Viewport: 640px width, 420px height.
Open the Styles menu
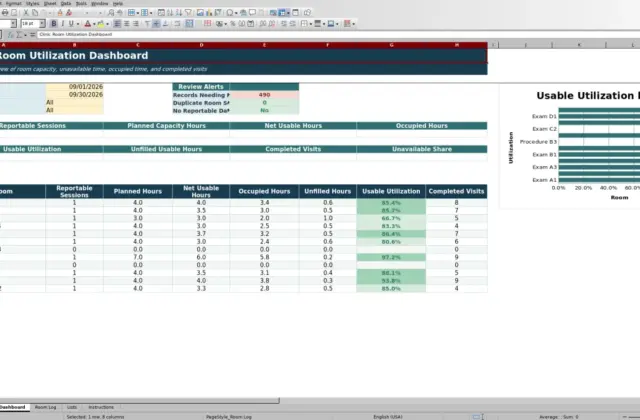point(33,3)
